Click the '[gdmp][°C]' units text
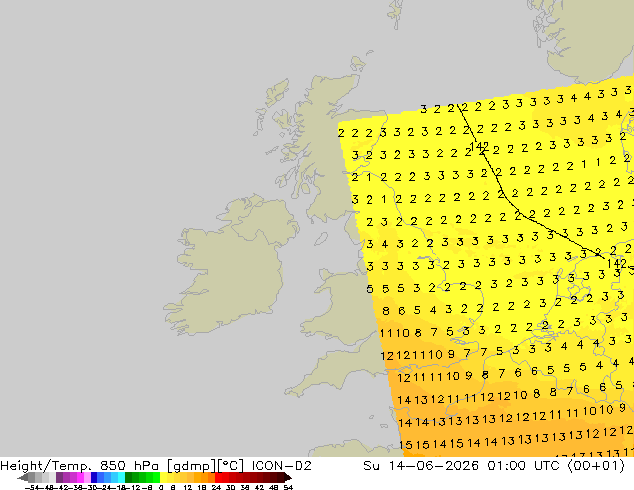This screenshot has height=490, width=634. pos(205,466)
